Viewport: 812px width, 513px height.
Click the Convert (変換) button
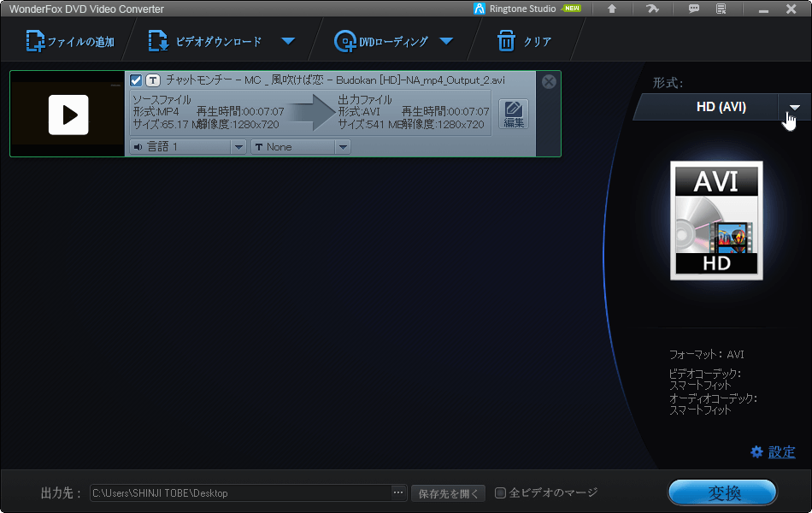pyautogui.click(x=723, y=492)
